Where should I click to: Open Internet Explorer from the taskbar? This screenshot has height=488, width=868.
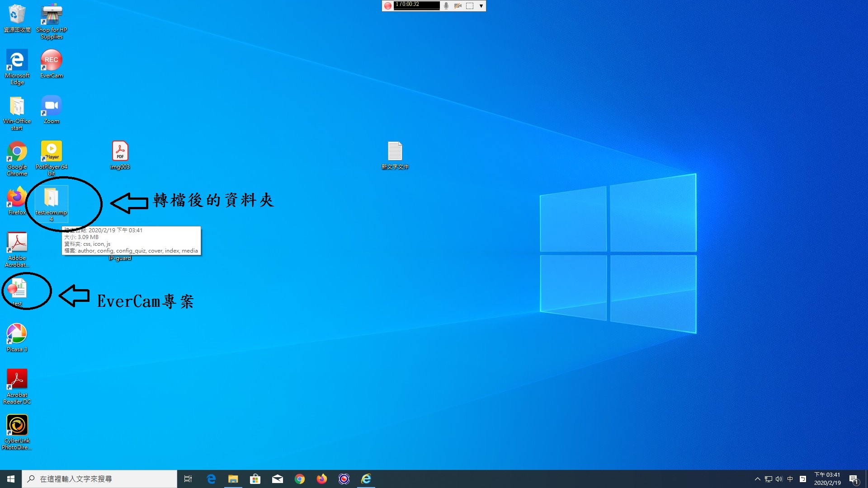tap(366, 479)
